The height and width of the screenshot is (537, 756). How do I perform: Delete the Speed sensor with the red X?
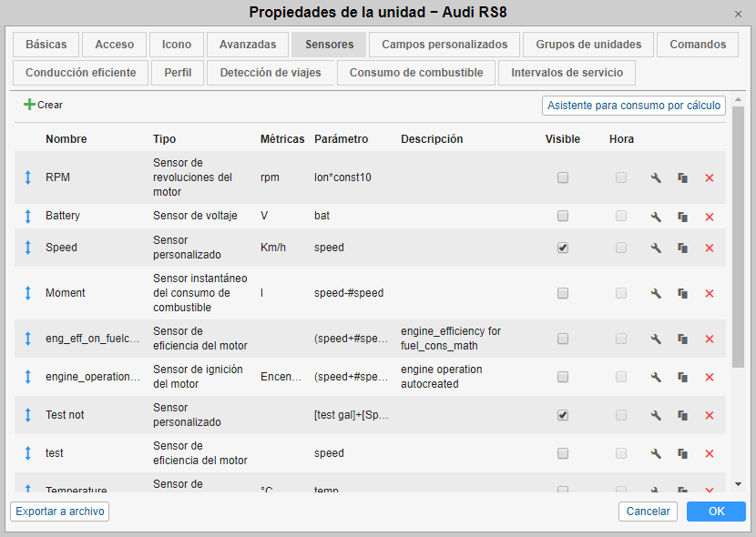click(x=709, y=248)
